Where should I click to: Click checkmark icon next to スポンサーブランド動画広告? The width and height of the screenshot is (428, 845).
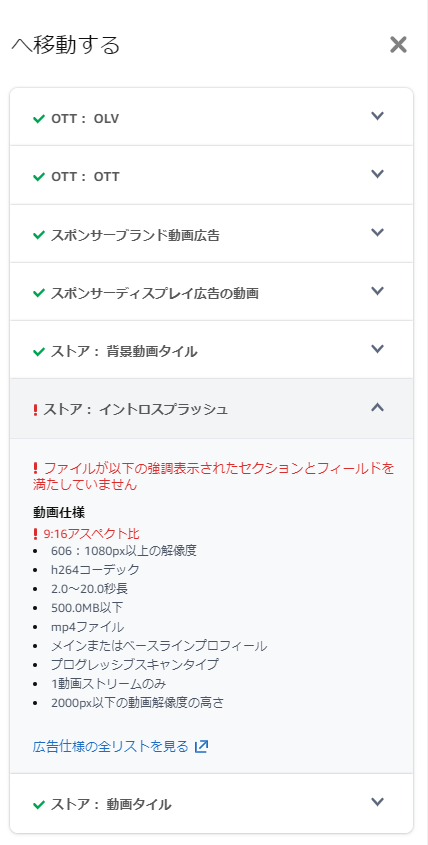pos(39,236)
